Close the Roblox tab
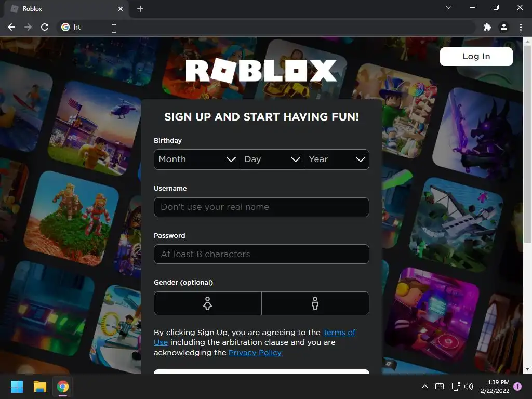The height and width of the screenshot is (399, 532). click(121, 9)
